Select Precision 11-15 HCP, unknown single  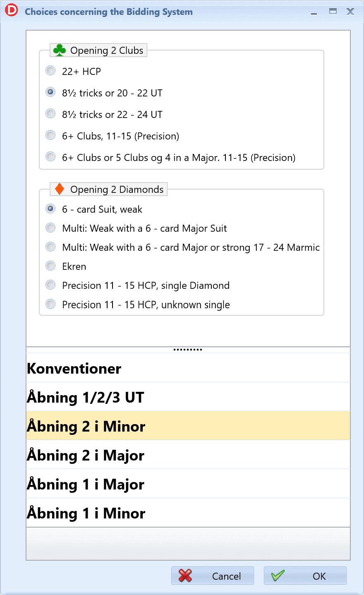(x=50, y=304)
